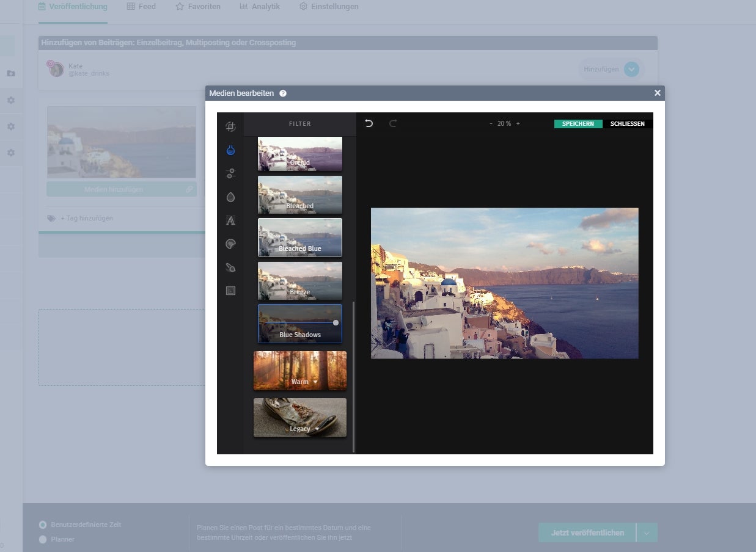Open the Filter panel icon

click(x=230, y=150)
